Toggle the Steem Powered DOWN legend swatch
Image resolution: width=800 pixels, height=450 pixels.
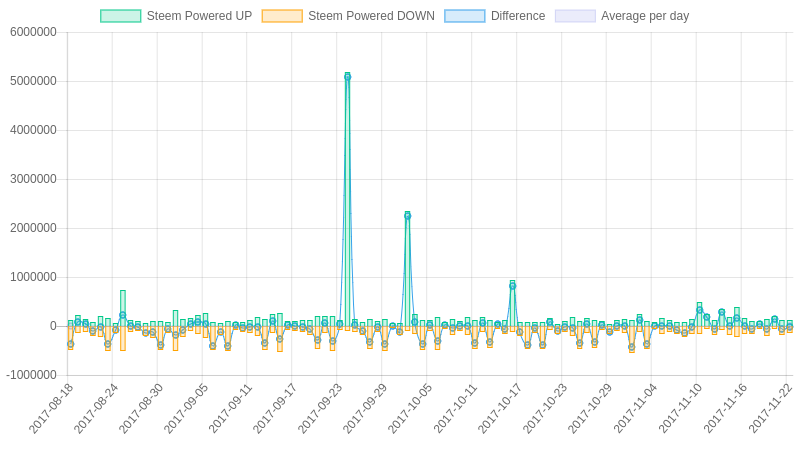click(x=282, y=16)
